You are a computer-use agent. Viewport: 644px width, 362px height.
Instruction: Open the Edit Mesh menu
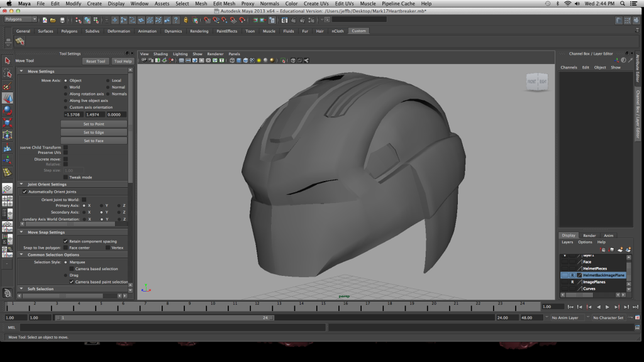point(224,4)
